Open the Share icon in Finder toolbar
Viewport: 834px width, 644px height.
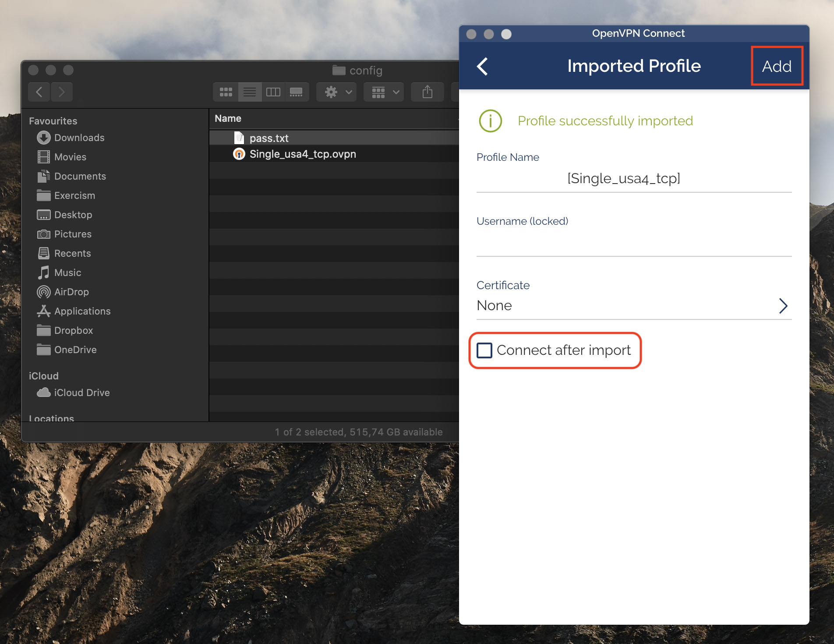pos(427,92)
